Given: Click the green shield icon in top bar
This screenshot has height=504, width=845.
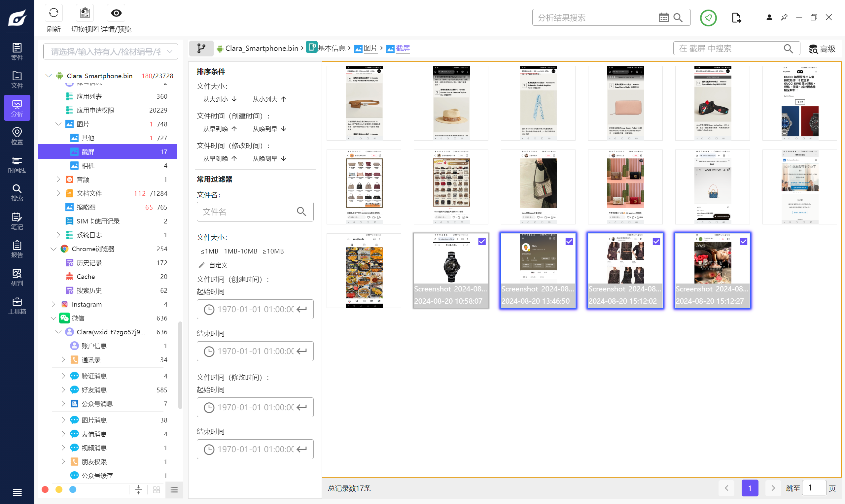Looking at the screenshot, I should pyautogui.click(x=708, y=18).
